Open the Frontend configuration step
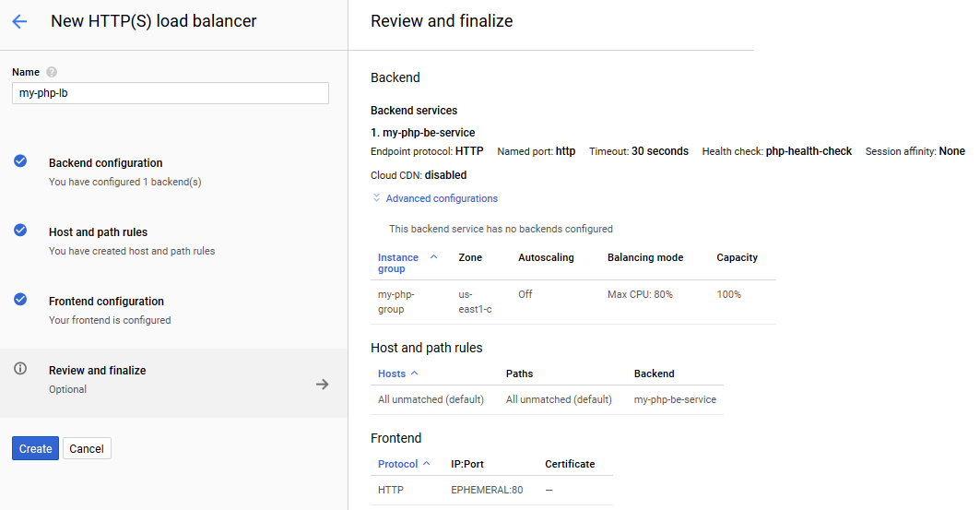The height and width of the screenshot is (510, 980). pos(173,310)
